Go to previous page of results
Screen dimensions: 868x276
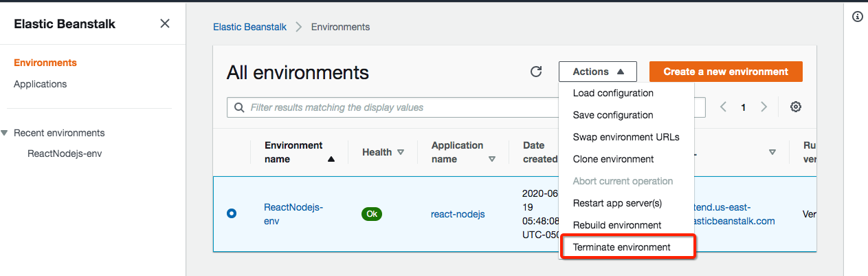[x=723, y=107]
